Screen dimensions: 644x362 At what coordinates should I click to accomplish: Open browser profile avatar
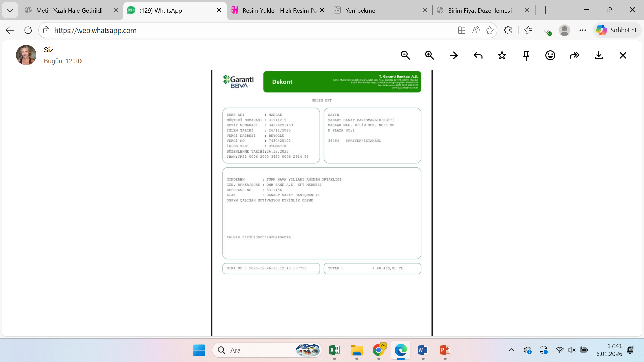(565, 30)
